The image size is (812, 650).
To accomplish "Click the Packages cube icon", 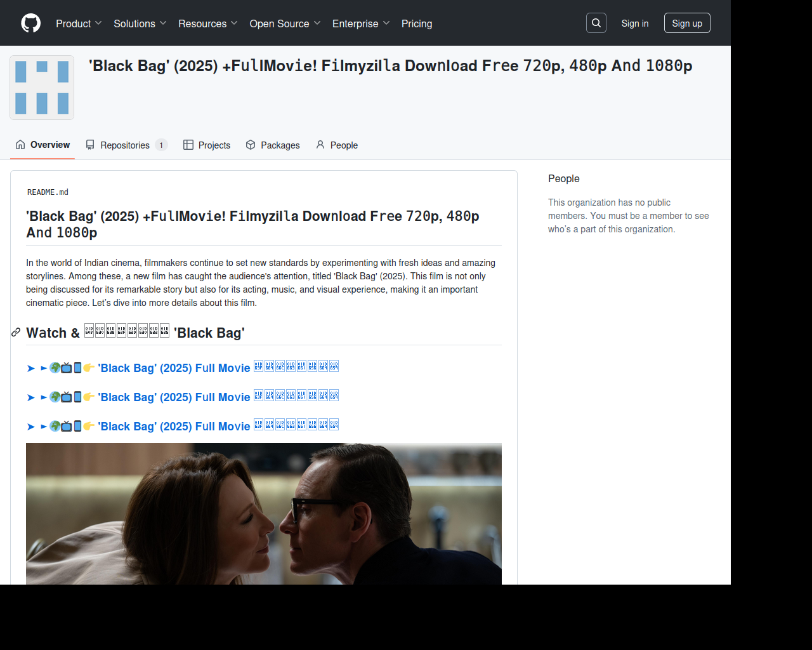I will (251, 145).
